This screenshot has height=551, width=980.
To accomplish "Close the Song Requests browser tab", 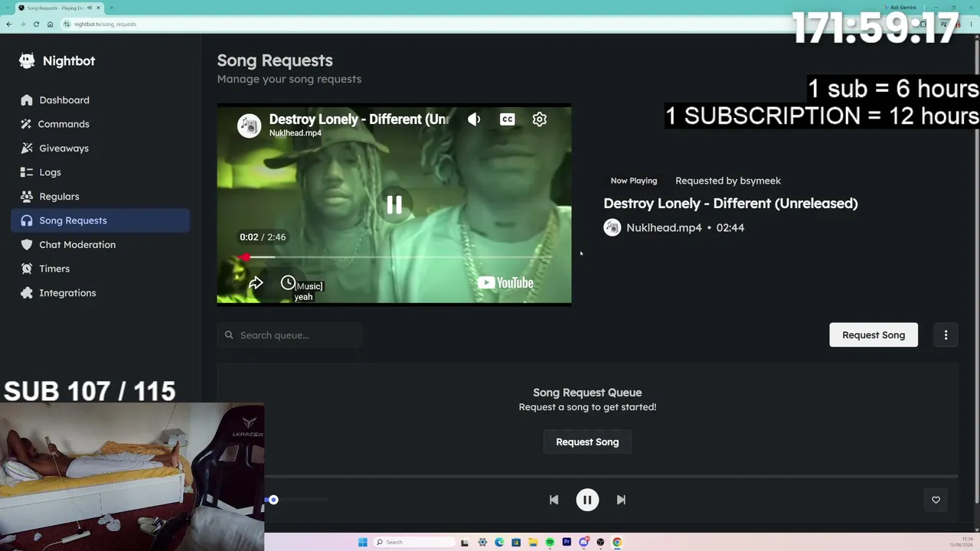I will click(98, 8).
